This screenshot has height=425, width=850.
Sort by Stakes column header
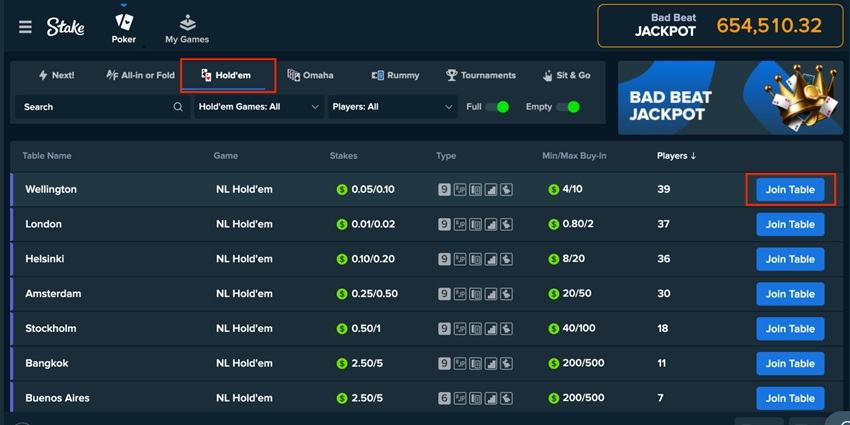click(343, 156)
